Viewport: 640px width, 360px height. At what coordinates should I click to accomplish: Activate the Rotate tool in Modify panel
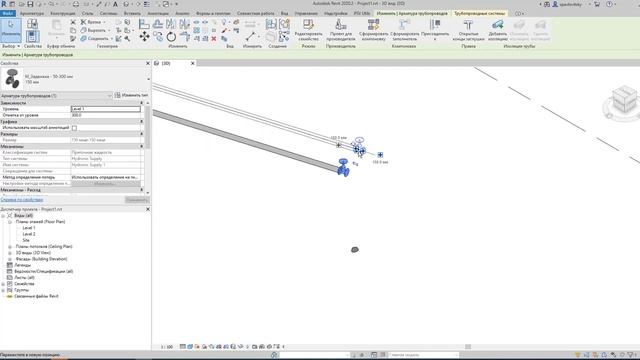(171, 37)
